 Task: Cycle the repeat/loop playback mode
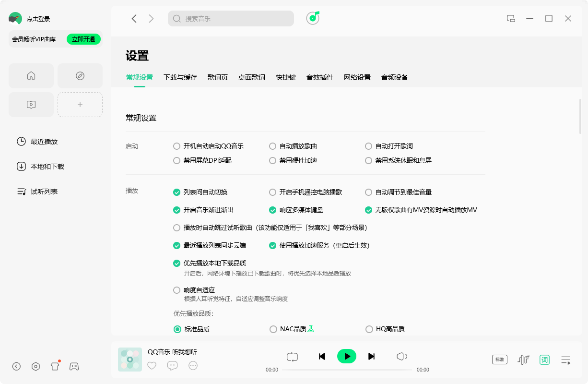click(x=293, y=356)
